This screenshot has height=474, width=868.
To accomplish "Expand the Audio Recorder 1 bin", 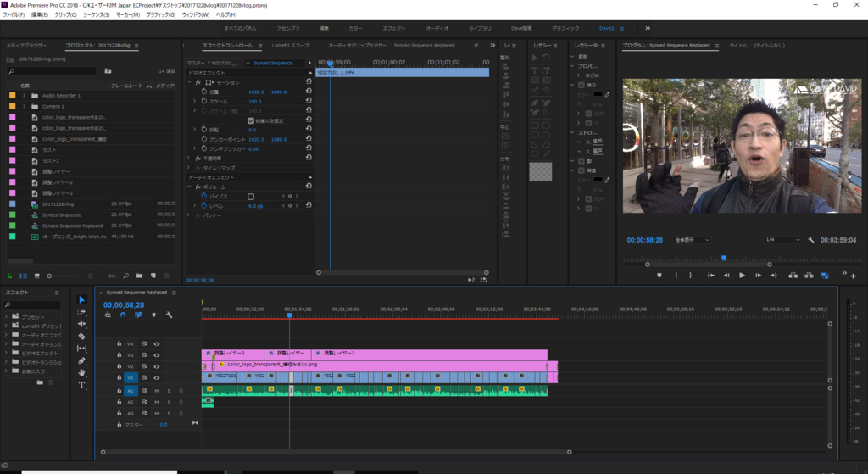I will point(24,95).
